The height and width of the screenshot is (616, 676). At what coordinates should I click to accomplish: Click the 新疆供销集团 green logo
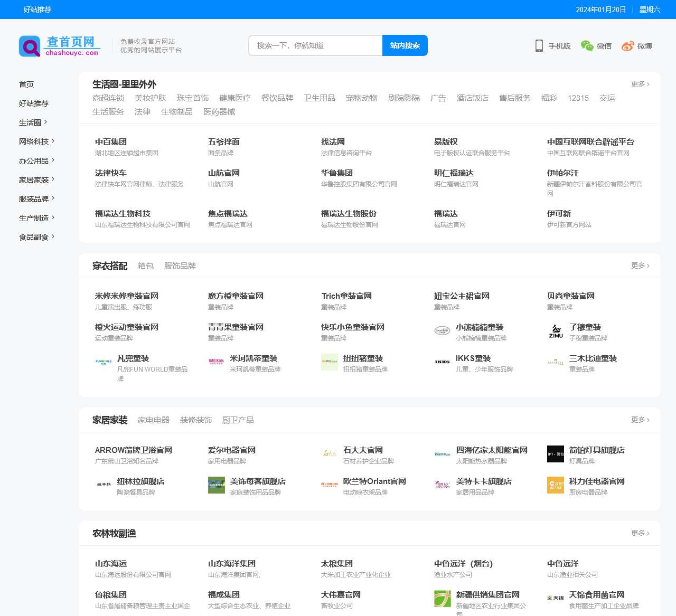click(x=442, y=599)
